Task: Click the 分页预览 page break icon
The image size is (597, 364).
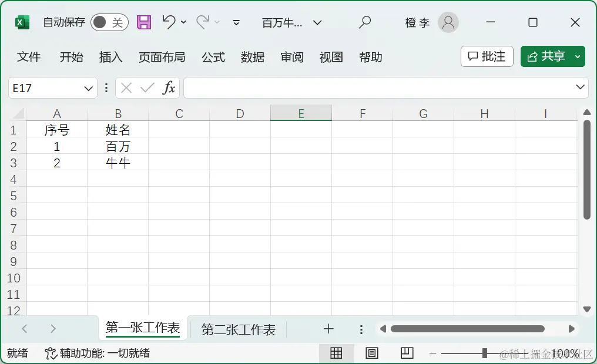Action: [x=407, y=353]
